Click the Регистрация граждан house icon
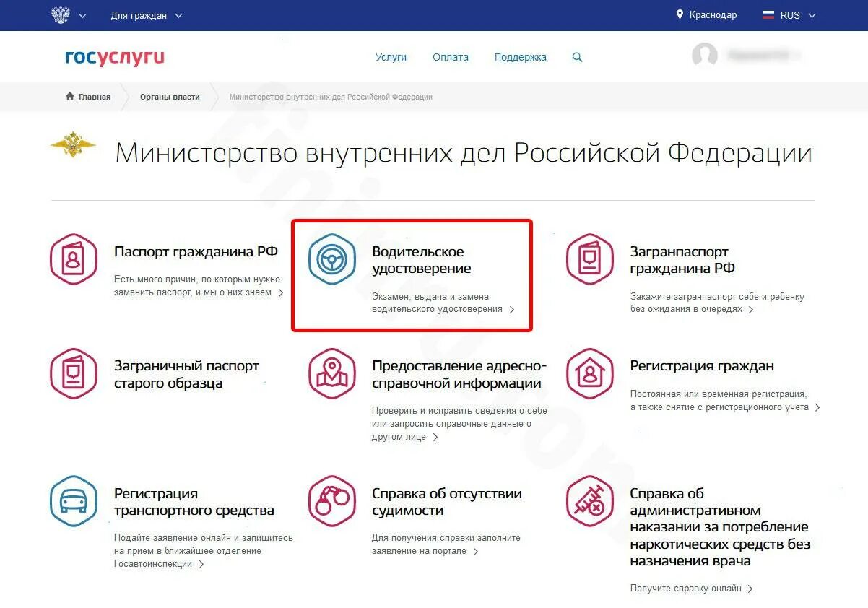Viewport: 868px width, 608px height. [590, 373]
